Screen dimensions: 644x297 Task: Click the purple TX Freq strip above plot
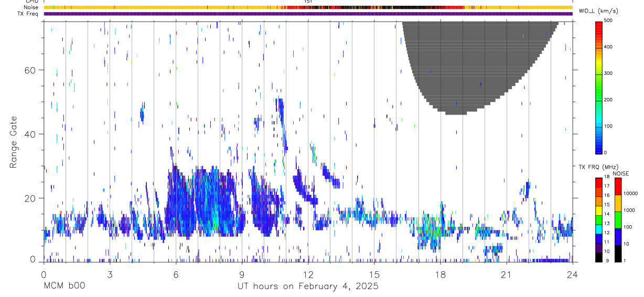(308, 14)
